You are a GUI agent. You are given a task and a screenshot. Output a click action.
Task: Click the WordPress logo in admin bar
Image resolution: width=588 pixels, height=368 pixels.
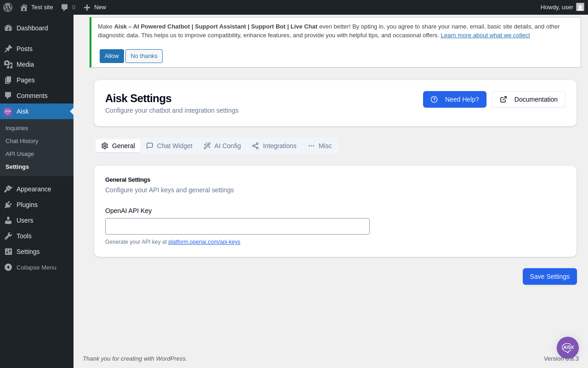point(8,7)
